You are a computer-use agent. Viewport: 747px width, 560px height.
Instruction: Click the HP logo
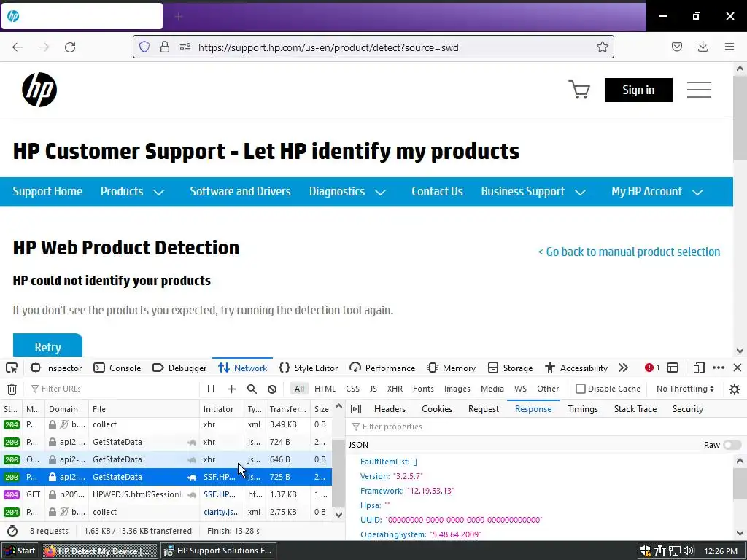click(x=39, y=90)
